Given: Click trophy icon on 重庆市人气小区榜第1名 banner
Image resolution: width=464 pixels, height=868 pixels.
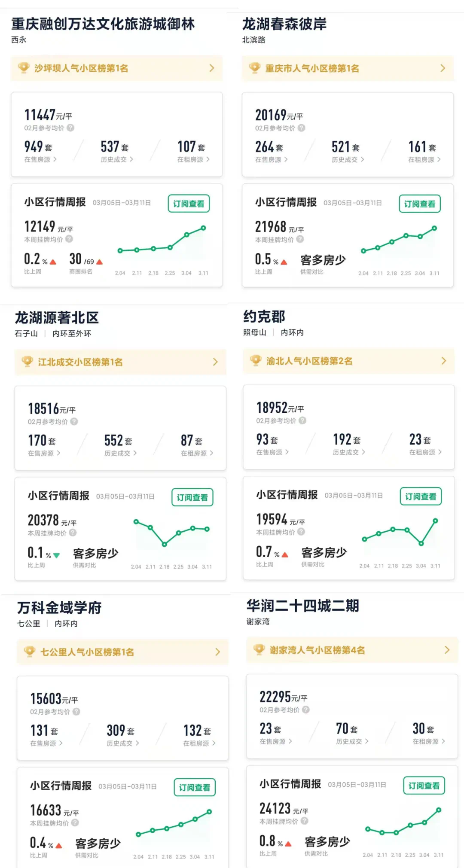Looking at the screenshot, I should pos(255,67).
